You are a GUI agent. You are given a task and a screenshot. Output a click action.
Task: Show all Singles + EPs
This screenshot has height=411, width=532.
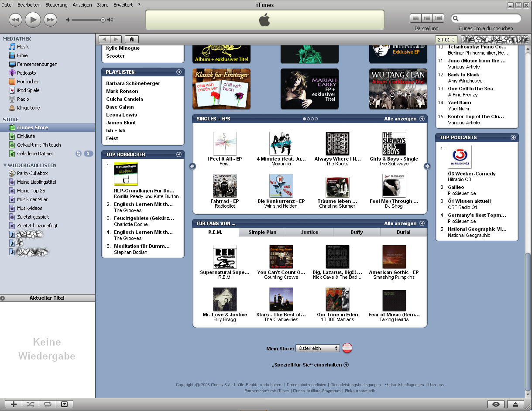tap(404, 119)
